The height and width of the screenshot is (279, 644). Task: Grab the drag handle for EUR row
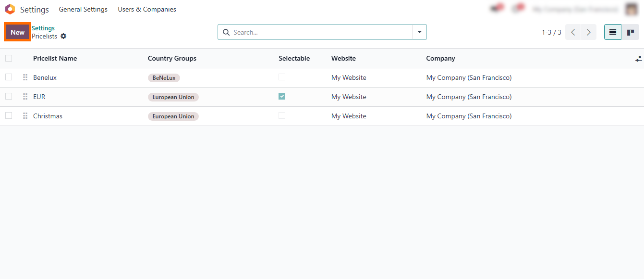click(x=25, y=97)
